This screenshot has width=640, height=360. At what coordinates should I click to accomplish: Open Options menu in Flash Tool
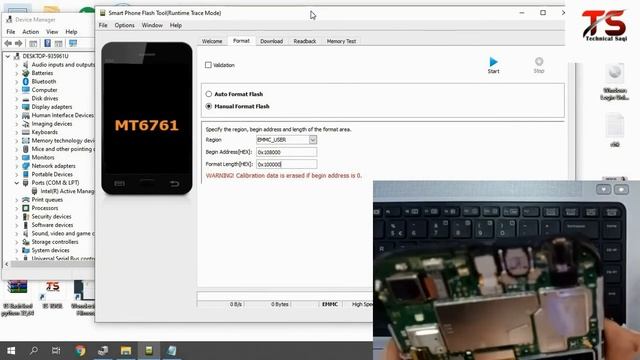click(124, 25)
